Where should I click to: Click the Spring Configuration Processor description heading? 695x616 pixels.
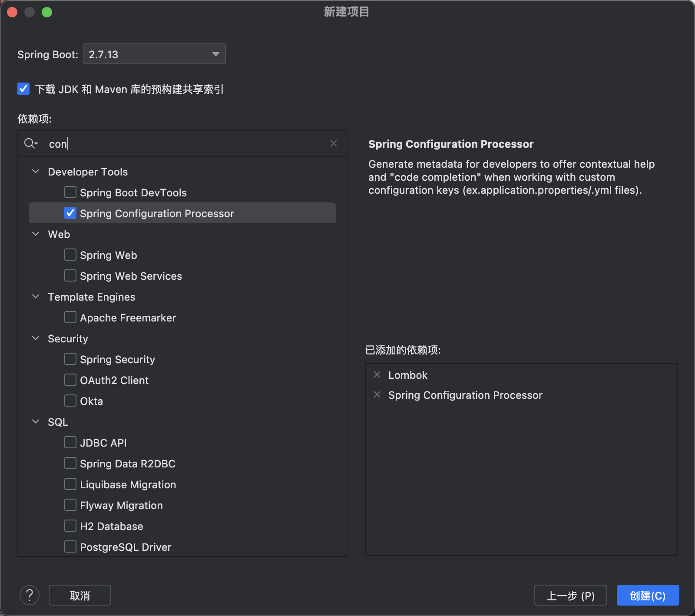[451, 144]
